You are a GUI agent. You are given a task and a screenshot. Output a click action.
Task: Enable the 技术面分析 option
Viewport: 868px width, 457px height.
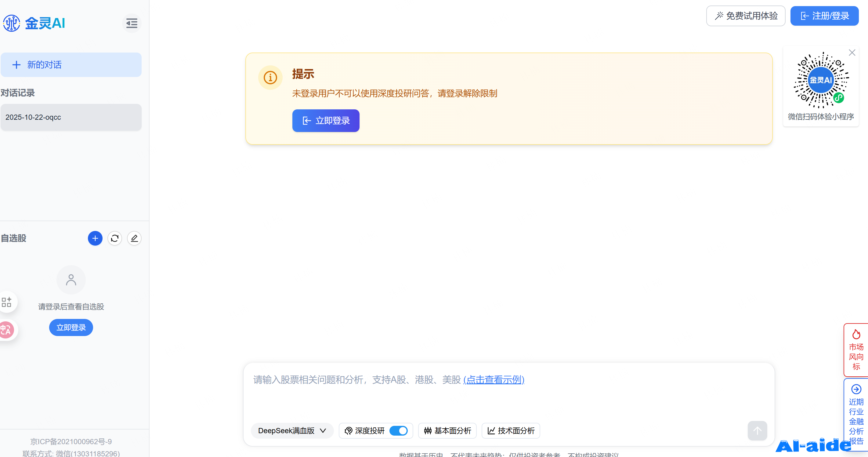pyautogui.click(x=511, y=431)
